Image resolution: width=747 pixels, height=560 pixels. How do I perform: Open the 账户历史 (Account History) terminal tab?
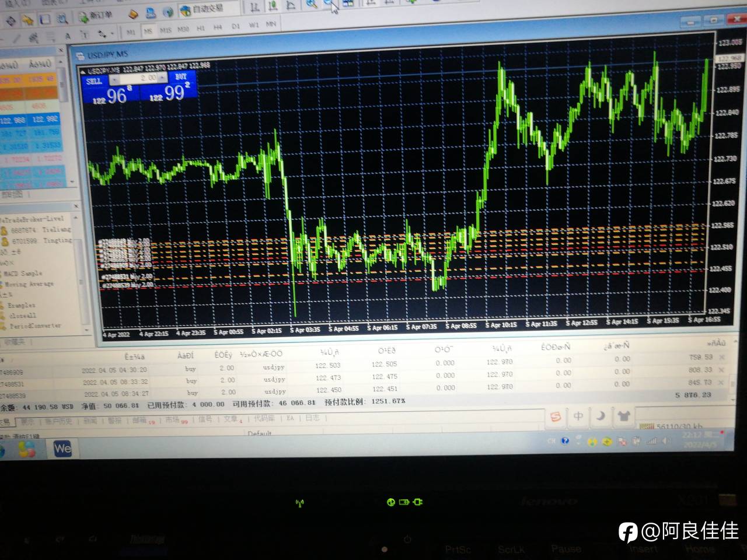click(x=58, y=421)
